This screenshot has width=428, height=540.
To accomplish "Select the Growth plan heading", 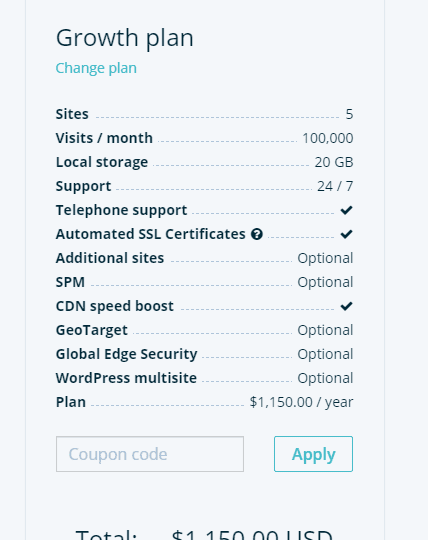I will (x=125, y=38).
